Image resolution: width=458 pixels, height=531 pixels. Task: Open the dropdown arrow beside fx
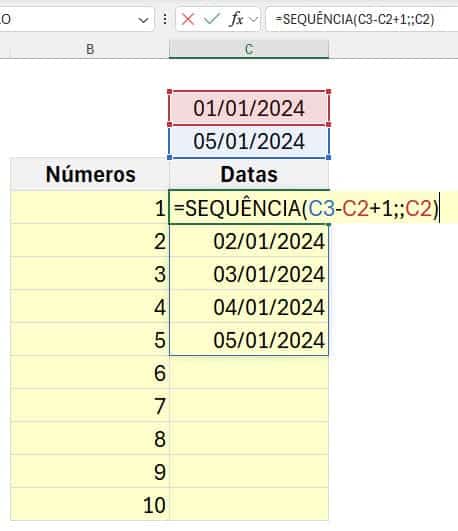tap(253, 20)
